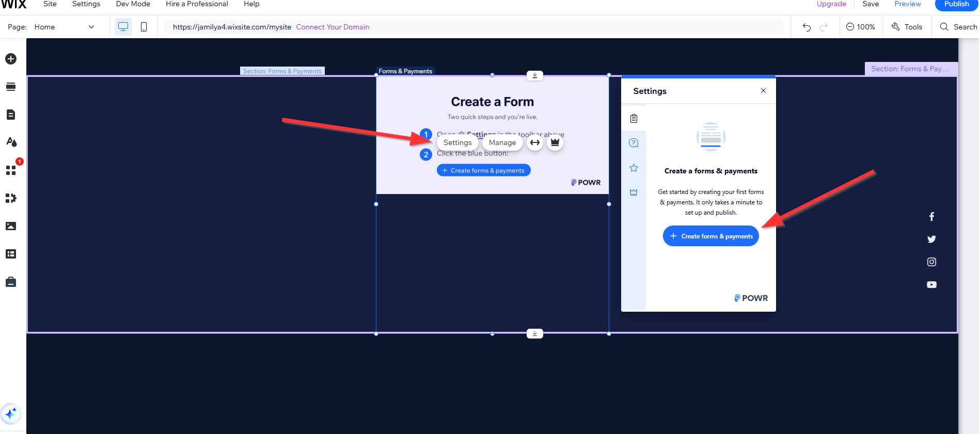
Task: Open the Site Design droplet icon
Action: (x=11, y=142)
